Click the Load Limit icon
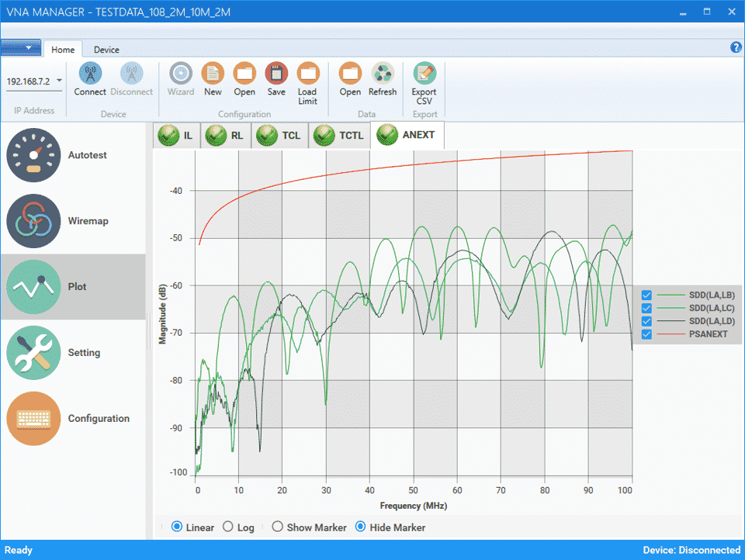Screen dimensions: 745x560 coord(307,74)
